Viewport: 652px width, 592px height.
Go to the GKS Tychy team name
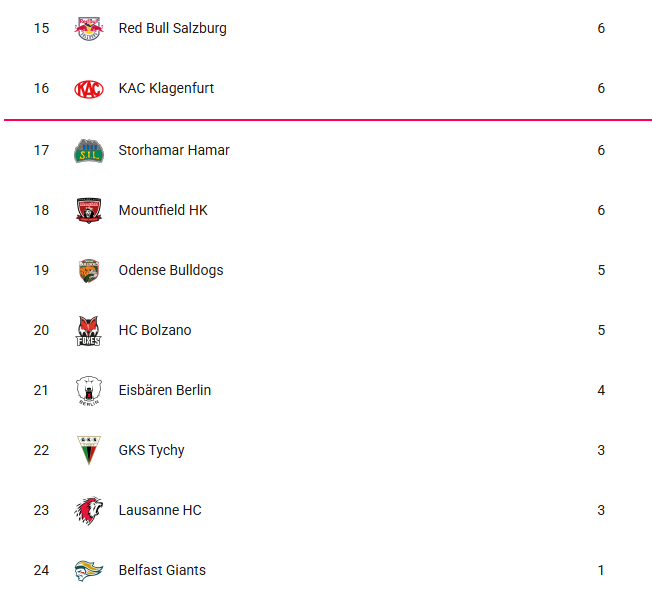151,450
